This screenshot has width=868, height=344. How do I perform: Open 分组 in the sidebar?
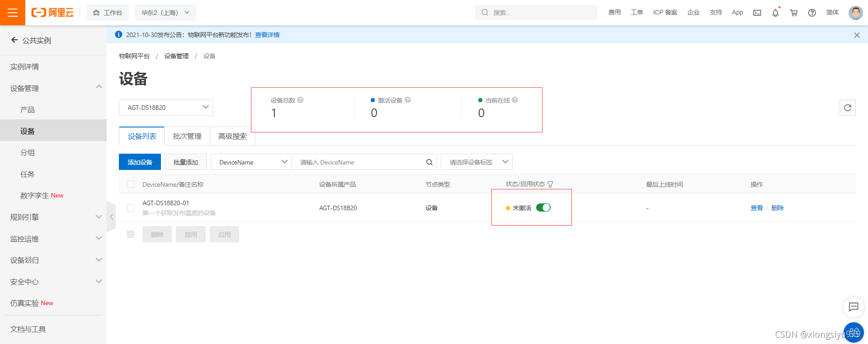click(28, 152)
